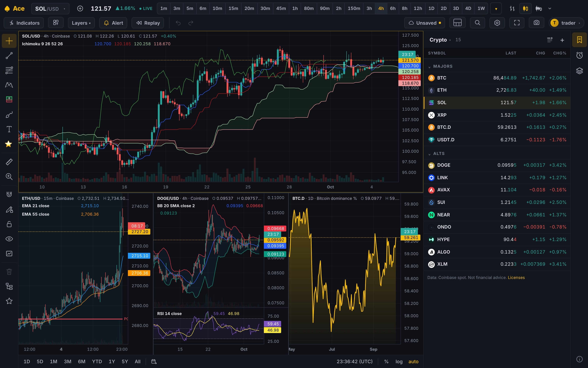Open the Fibonacci retracement tools
The height and width of the screenshot is (368, 588).
(x=9, y=70)
